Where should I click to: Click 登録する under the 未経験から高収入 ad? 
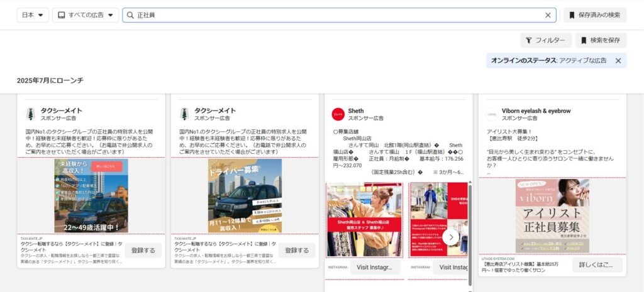(143, 250)
